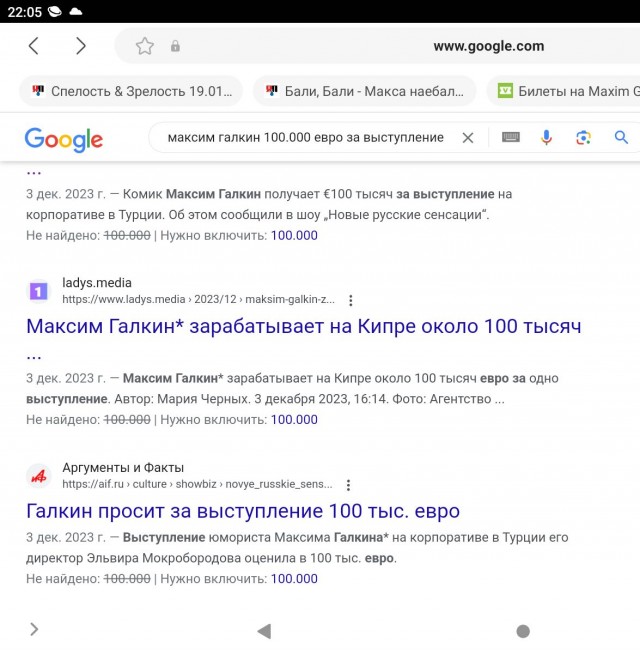
Task: Open Максим Галкин* зарабатывает на Кипре result
Action: coord(304,326)
